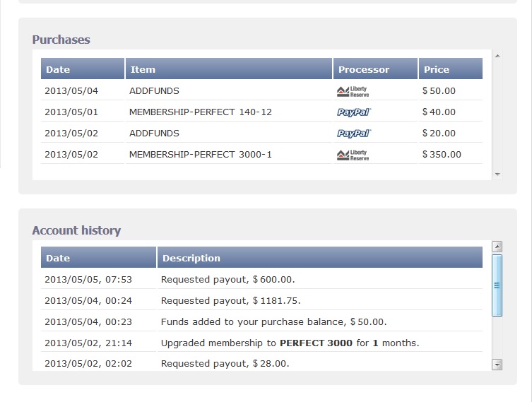
Task: Click Funds added to purchase balance entry
Action: [x=273, y=321]
